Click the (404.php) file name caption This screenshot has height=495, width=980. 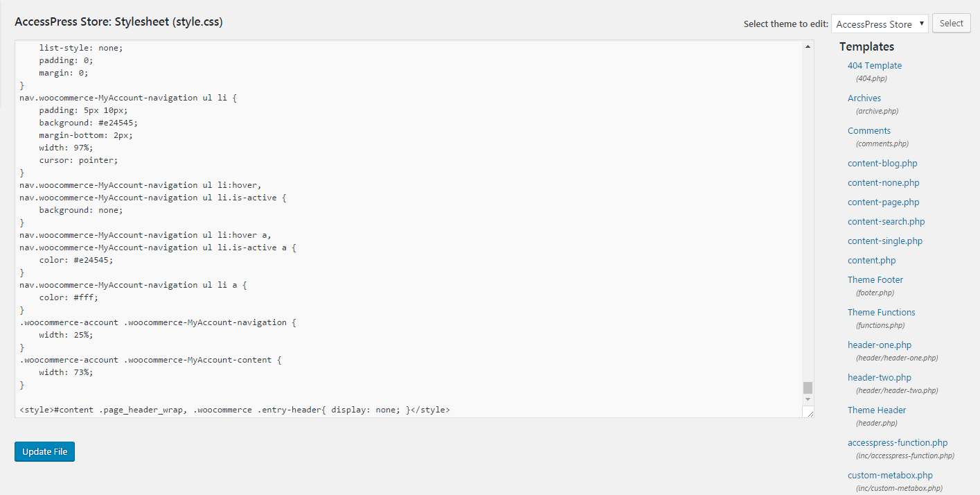point(871,78)
